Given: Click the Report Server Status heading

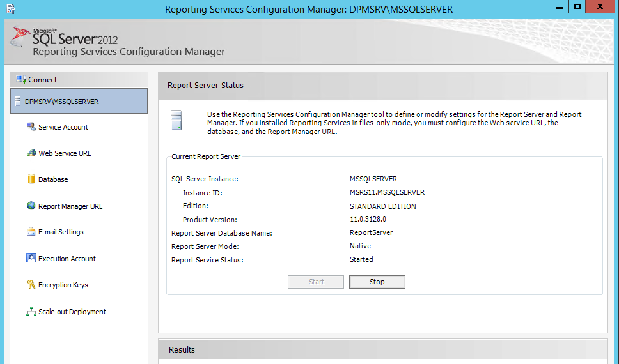Looking at the screenshot, I should tap(205, 86).
